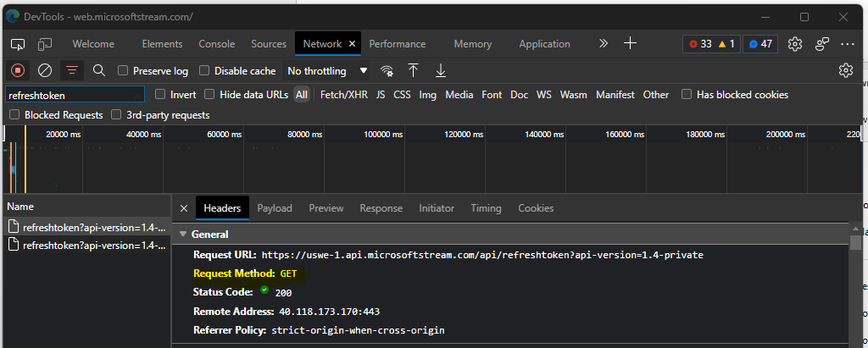Open DevTools settings gear at top
Image resolution: width=868 pixels, height=348 pixels.
[795, 44]
